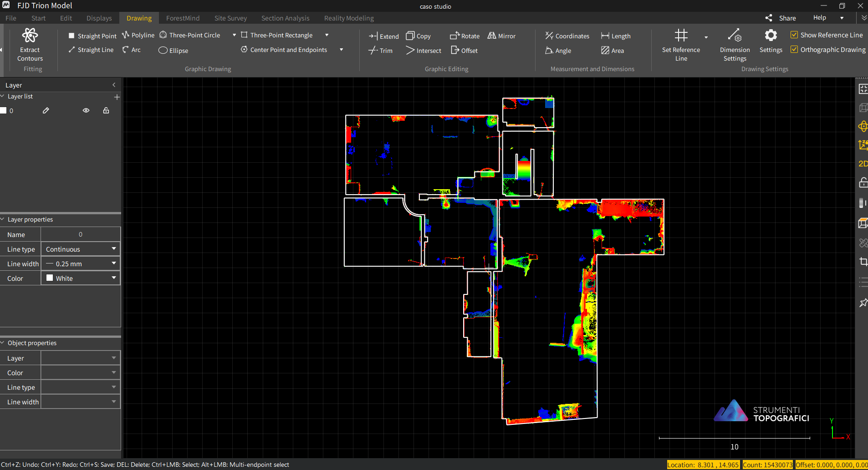This screenshot has height=470, width=868.
Task: Toggle the lock for layer 0
Action: 106,110
